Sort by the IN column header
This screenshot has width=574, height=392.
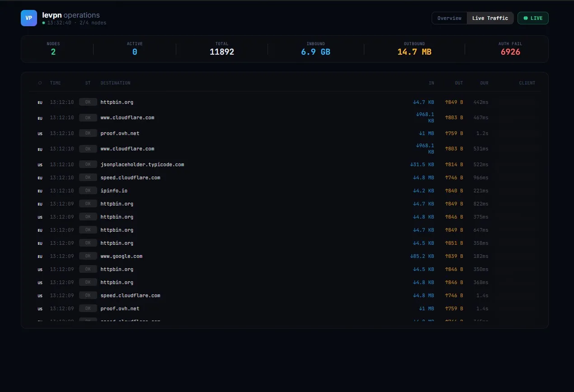tap(432, 83)
